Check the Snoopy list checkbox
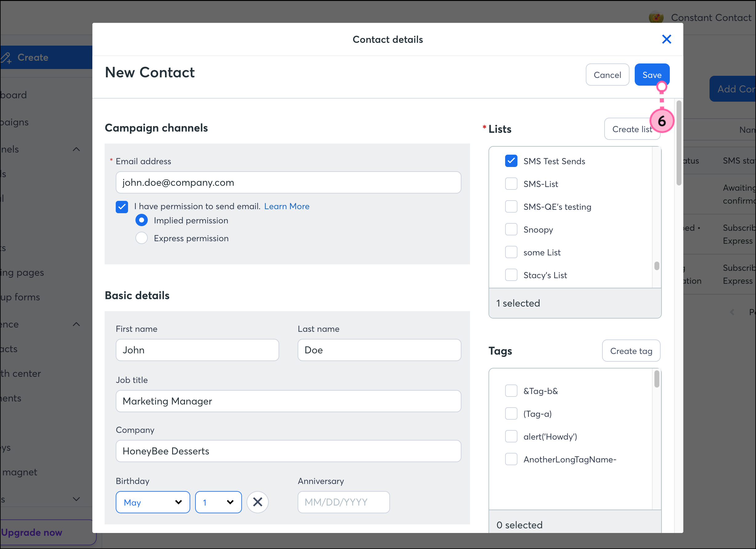This screenshot has width=756, height=549. [x=511, y=230]
